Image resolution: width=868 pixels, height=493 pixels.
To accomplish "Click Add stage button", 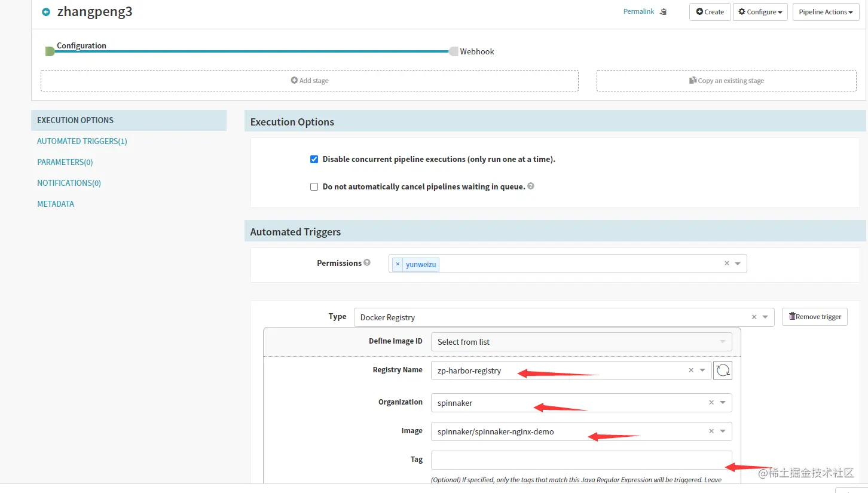I will [x=310, y=81].
